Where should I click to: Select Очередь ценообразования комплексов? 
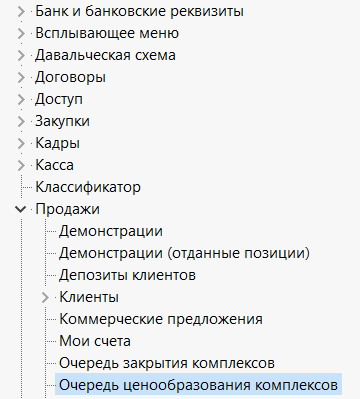click(x=198, y=385)
